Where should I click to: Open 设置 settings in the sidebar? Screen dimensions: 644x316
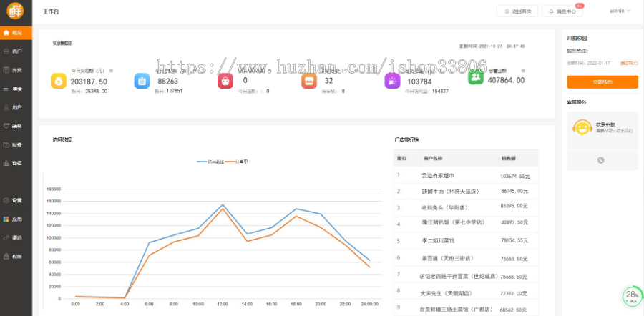[x=16, y=201]
